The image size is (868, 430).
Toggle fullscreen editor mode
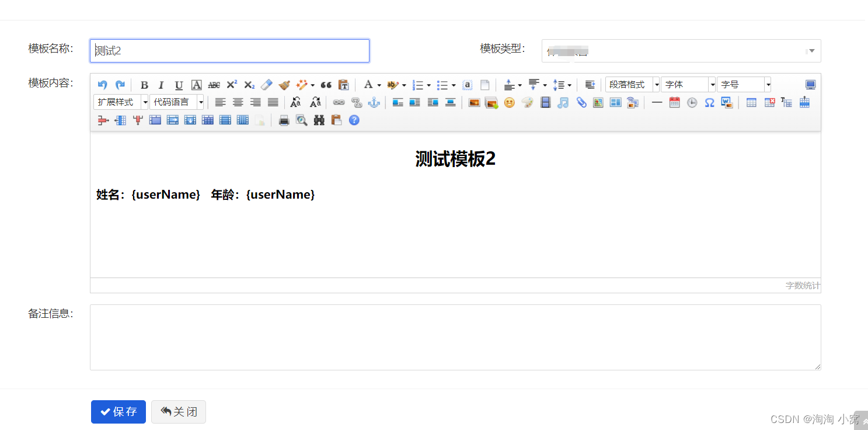coord(810,85)
